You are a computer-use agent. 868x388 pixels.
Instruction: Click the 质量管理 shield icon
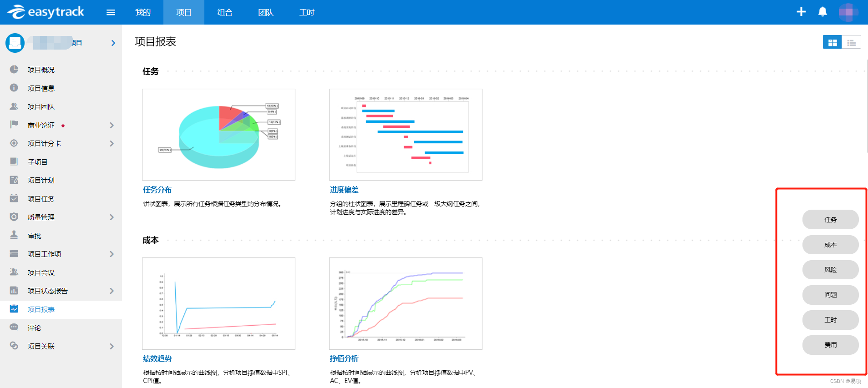click(x=14, y=217)
